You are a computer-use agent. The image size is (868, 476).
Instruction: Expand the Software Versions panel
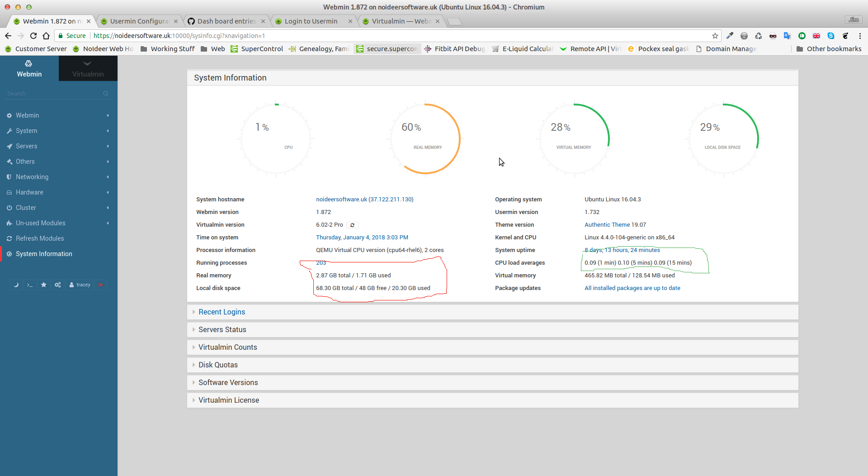(x=493, y=383)
